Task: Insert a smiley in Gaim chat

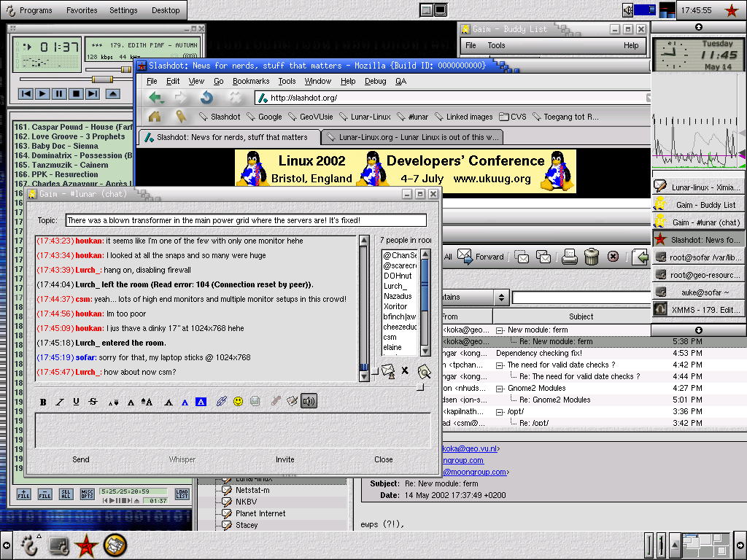Action: point(239,401)
